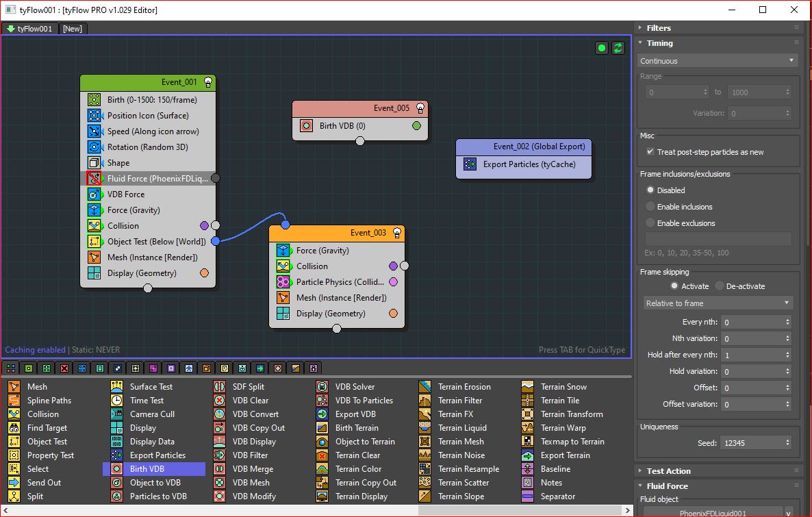812x517 pixels.
Task: Select the Birth VDB icon in Event_005
Action: point(307,126)
